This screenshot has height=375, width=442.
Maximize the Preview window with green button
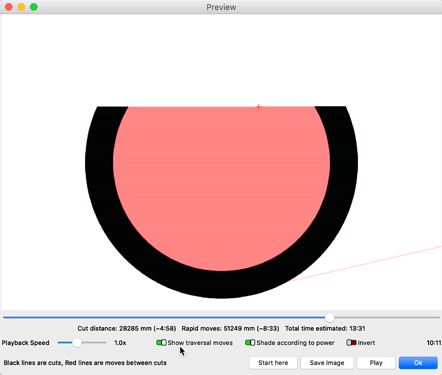click(34, 7)
